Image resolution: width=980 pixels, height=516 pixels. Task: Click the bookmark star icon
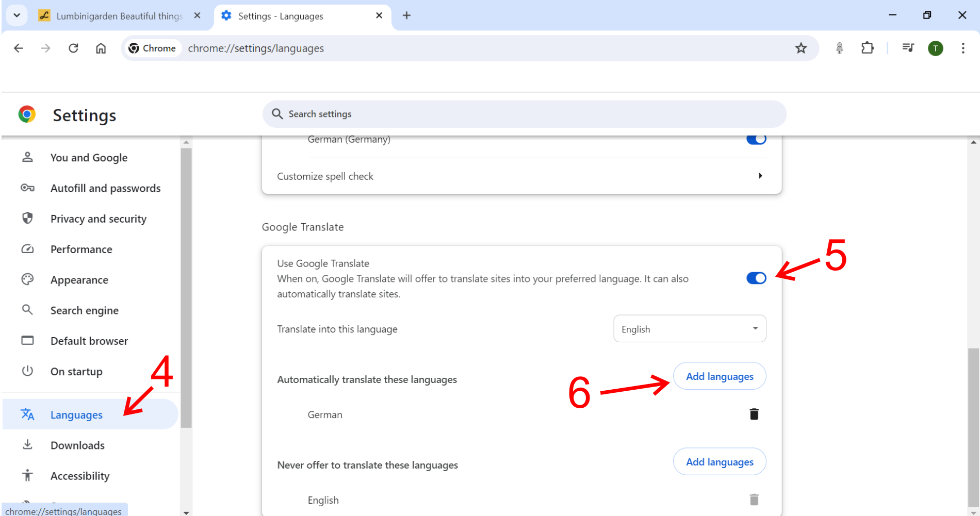tap(801, 48)
